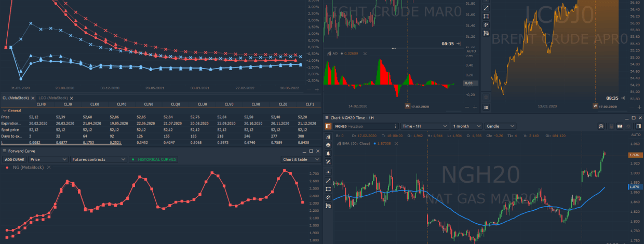Image resolution: width=644 pixels, height=244 pixels.
Task: Click panel splitter dots above AO indicator
Action: tap(394, 48)
